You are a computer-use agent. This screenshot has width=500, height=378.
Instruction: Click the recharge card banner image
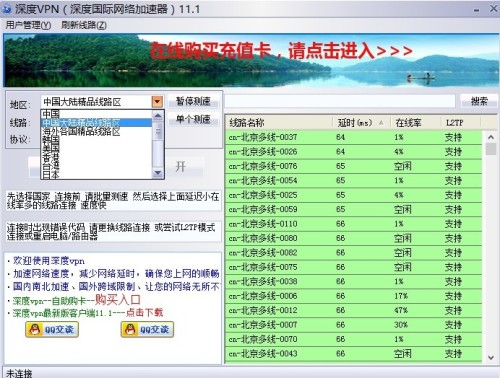pyautogui.click(x=251, y=60)
